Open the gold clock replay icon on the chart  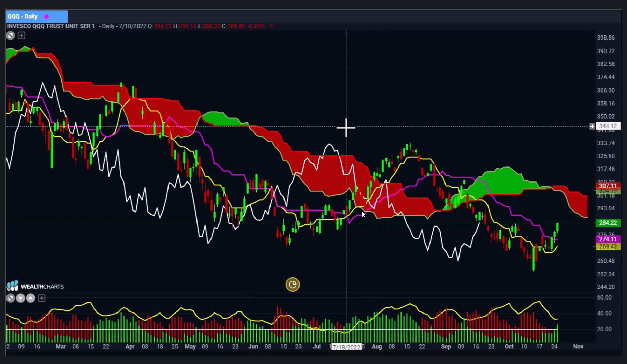(292, 285)
